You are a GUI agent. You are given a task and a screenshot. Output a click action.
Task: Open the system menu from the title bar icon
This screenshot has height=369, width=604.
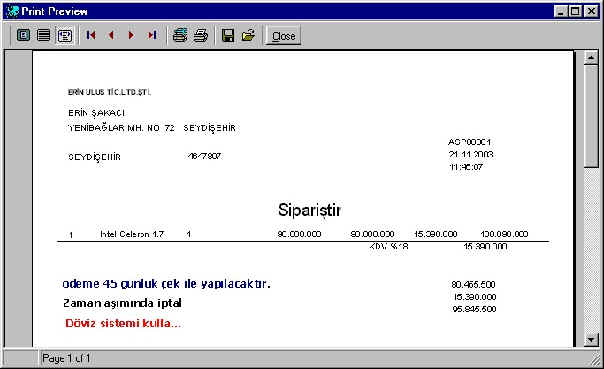pyautogui.click(x=12, y=11)
